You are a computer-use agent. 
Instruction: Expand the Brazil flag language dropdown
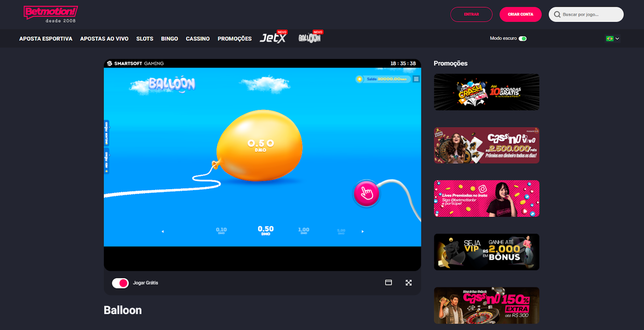click(x=613, y=38)
